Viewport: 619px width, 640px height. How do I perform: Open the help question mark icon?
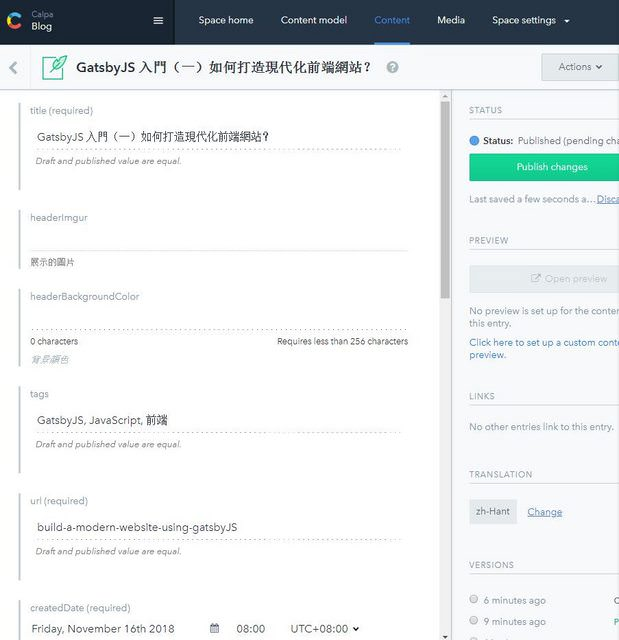[x=393, y=67]
